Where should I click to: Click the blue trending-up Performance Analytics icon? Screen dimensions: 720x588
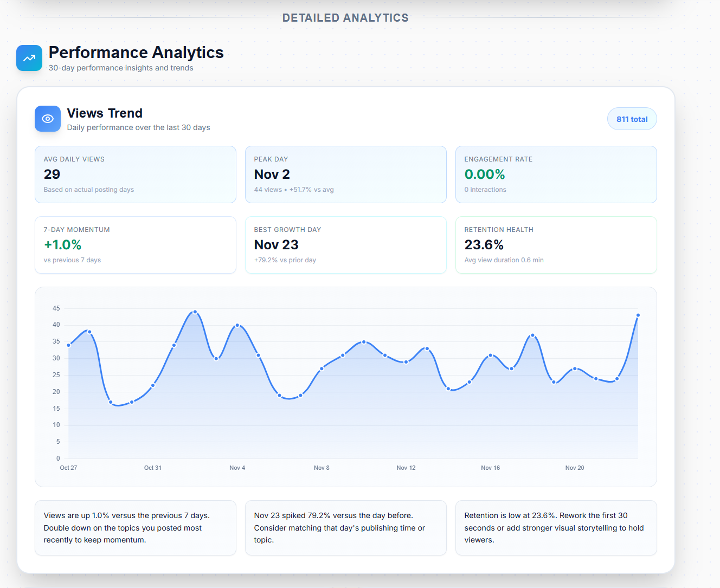pos(29,58)
